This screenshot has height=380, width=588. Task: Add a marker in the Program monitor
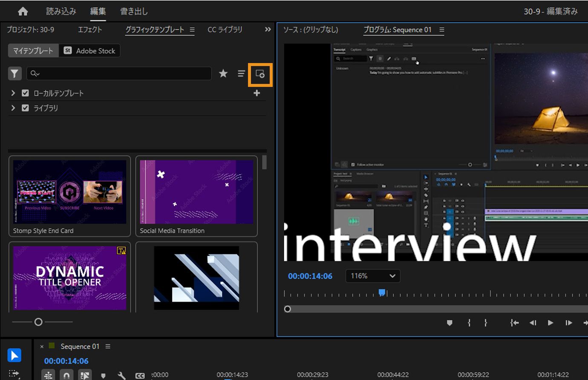point(450,323)
